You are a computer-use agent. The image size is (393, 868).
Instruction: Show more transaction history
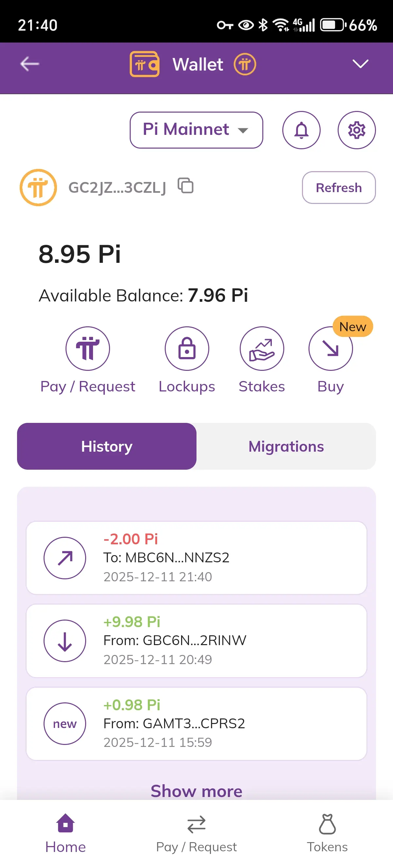[196, 791]
